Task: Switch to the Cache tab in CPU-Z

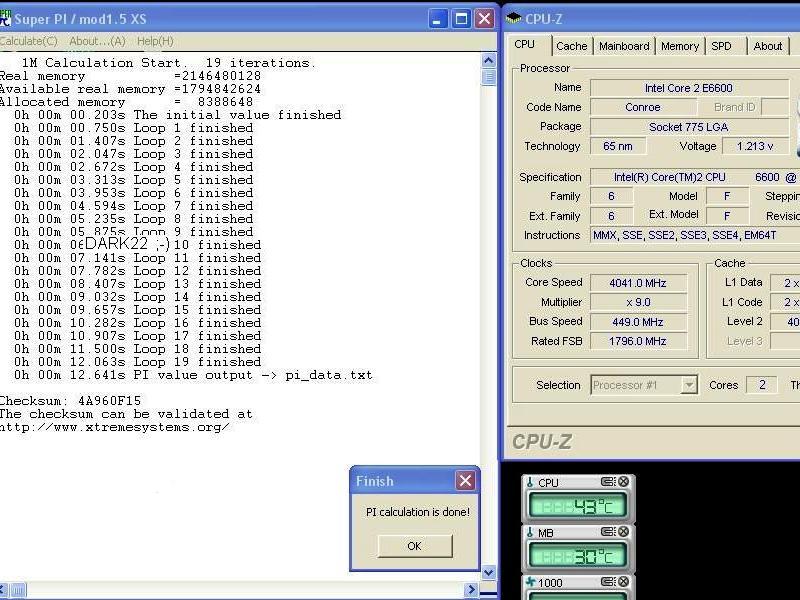Action: coord(571,46)
